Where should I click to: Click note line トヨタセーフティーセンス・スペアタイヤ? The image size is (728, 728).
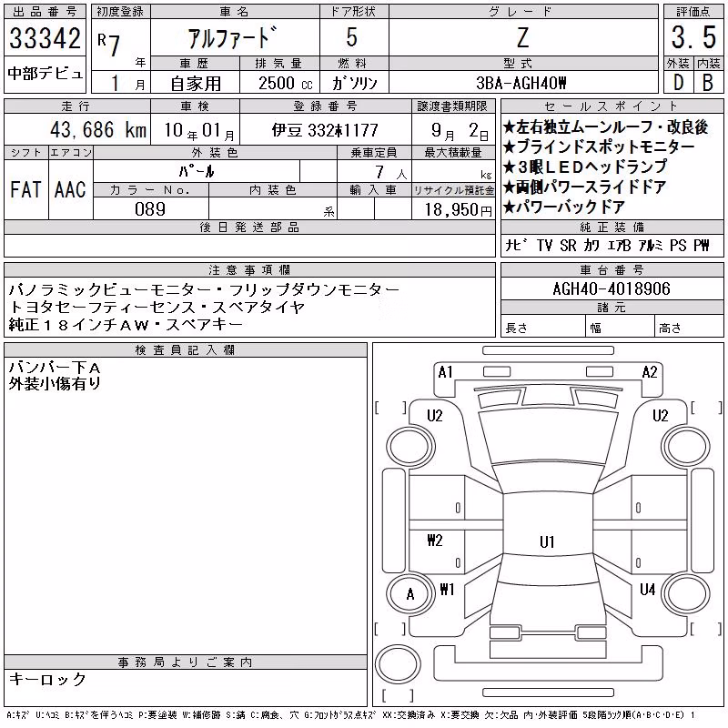[x=157, y=307]
